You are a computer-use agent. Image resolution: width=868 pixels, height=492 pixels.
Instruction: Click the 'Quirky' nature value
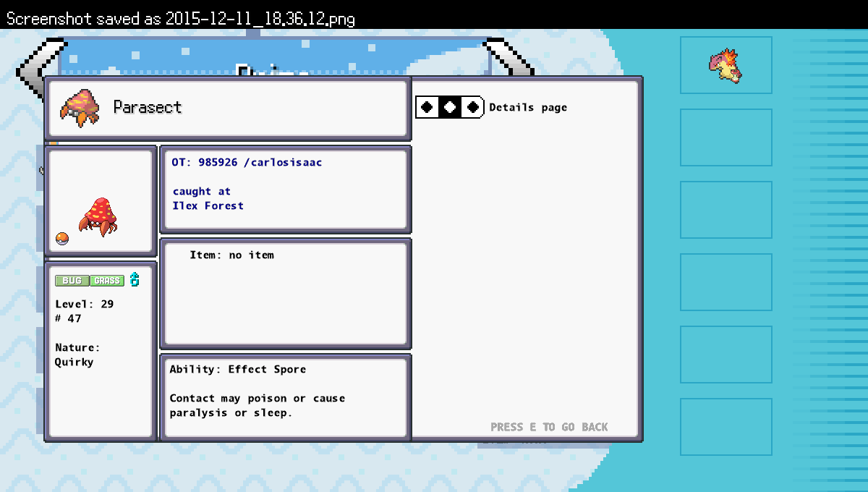[x=75, y=362]
